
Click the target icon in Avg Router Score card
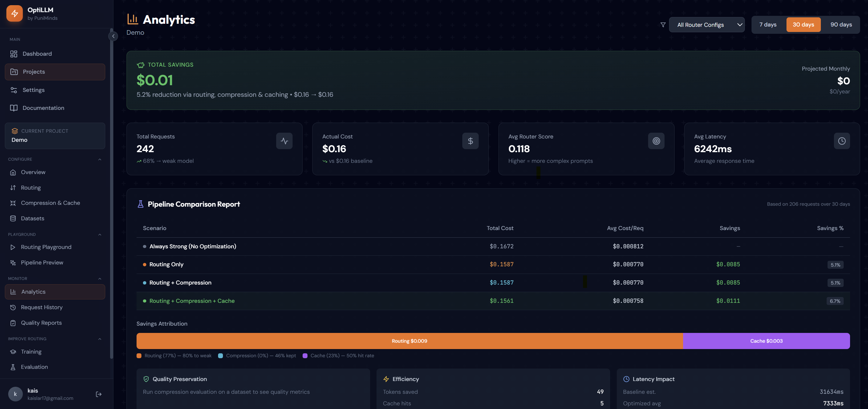[x=656, y=141]
